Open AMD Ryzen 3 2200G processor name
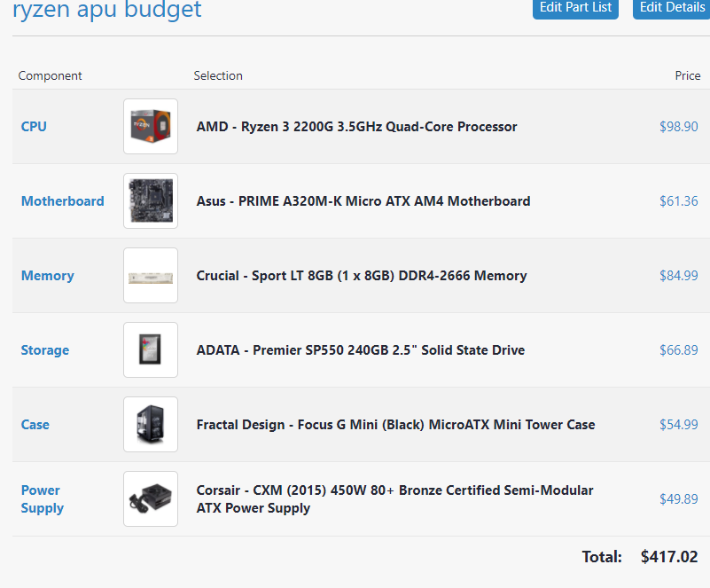This screenshot has height=588, width=710. [x=356, y=127]
